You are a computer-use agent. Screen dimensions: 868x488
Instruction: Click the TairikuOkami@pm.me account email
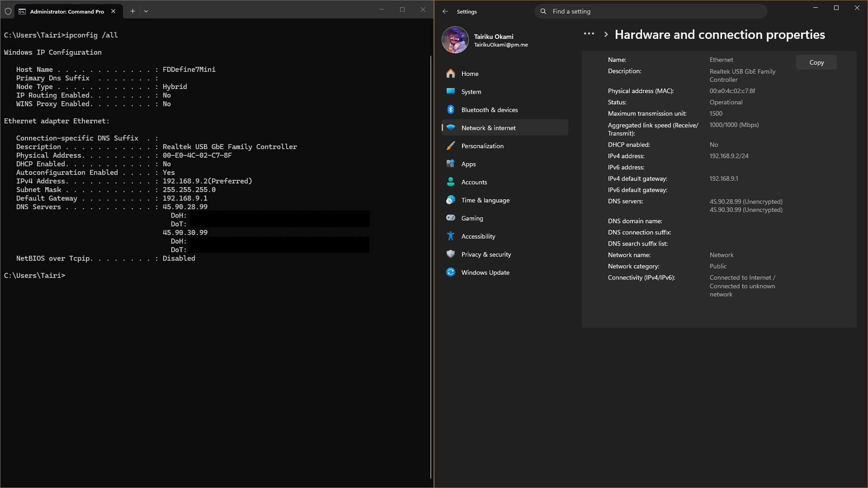click(x=501, y=45)
